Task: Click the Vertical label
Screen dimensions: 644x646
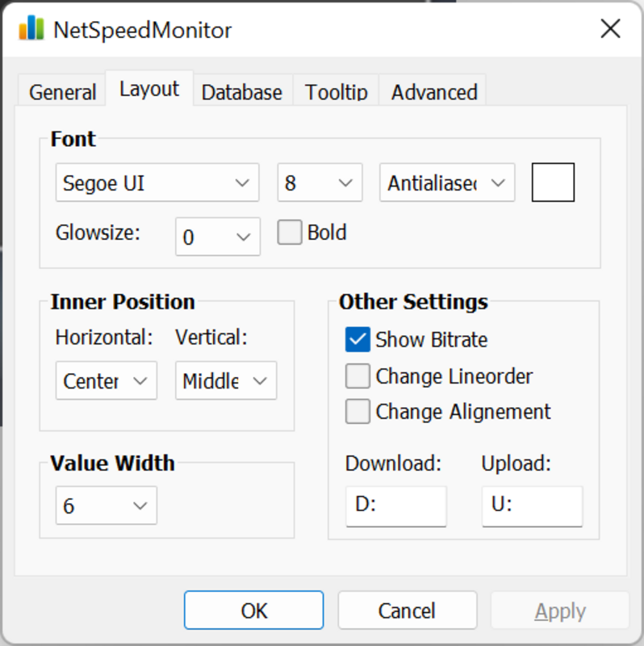Action: click(x=211, y=338)
